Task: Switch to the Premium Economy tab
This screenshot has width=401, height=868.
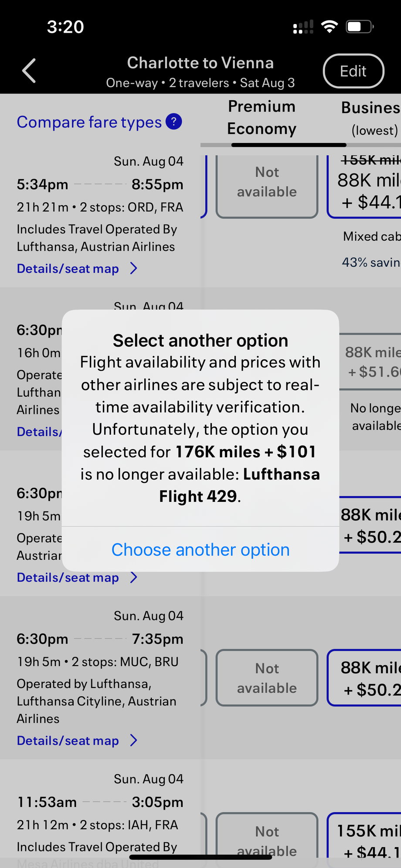Action: click(x=262, y=118)
